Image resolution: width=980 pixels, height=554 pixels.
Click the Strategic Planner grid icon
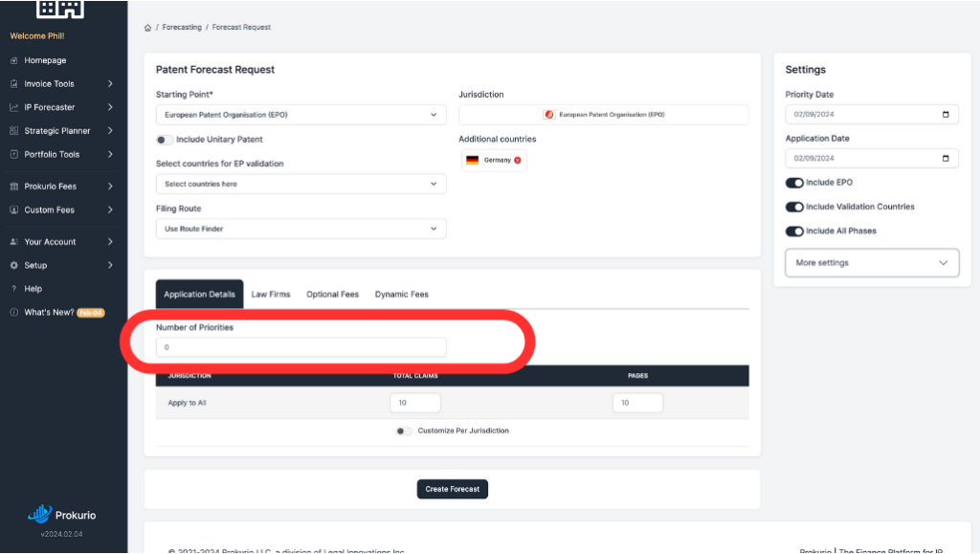click(13, 131)
